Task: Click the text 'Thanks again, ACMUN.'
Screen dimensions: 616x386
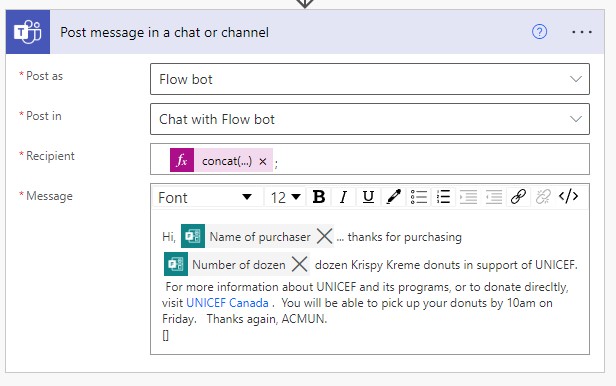Action: point(267,319)
